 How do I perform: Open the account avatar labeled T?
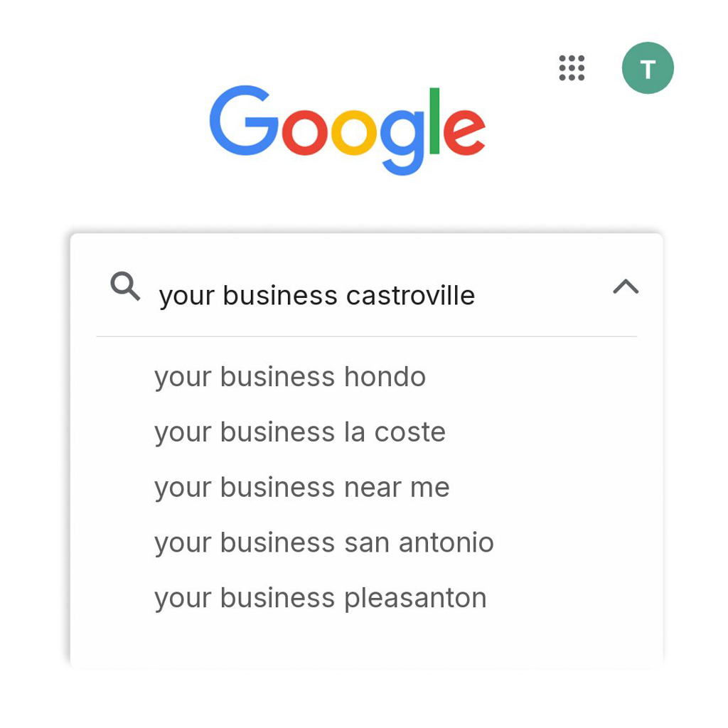[x=647, y=68]
